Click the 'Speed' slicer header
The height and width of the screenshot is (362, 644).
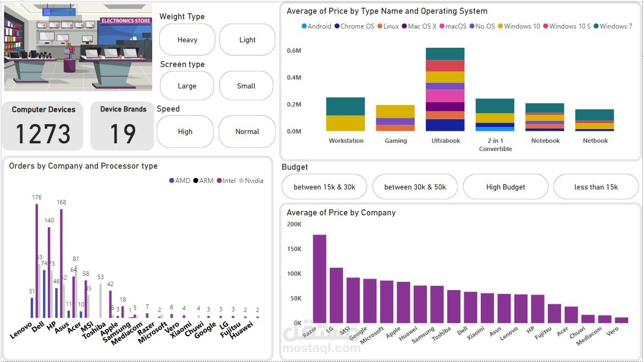(168, 109)
